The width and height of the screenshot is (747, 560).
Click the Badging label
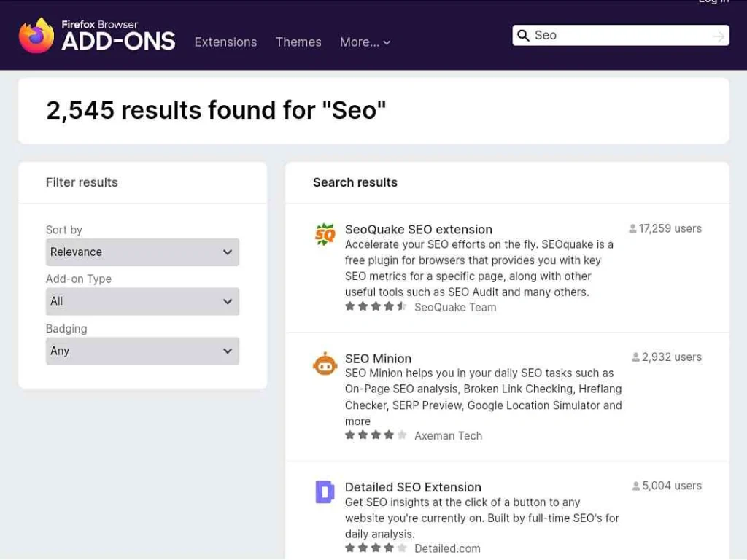tap(66, 329)
